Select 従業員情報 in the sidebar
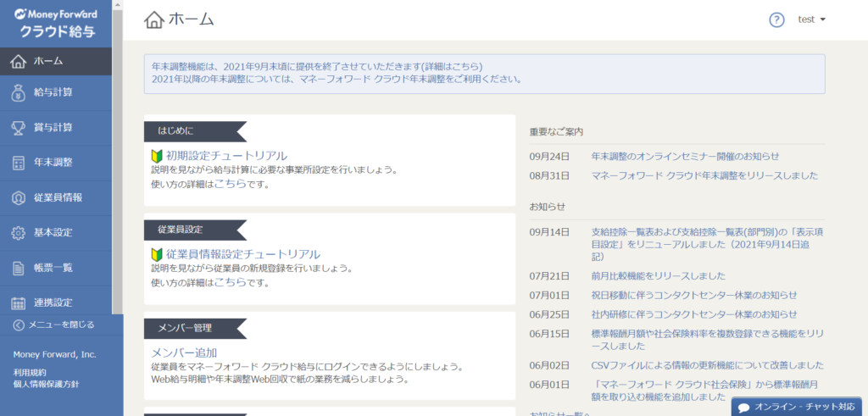Viewport: 868px width, 416px height. click(x=56, y=197)
